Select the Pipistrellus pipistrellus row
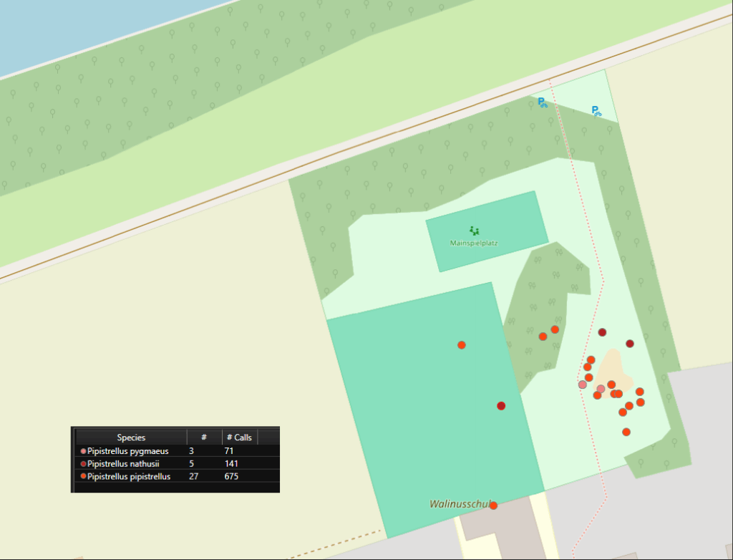Image resolution: width=733 pixels, height=560 pixels. [129, 477]
